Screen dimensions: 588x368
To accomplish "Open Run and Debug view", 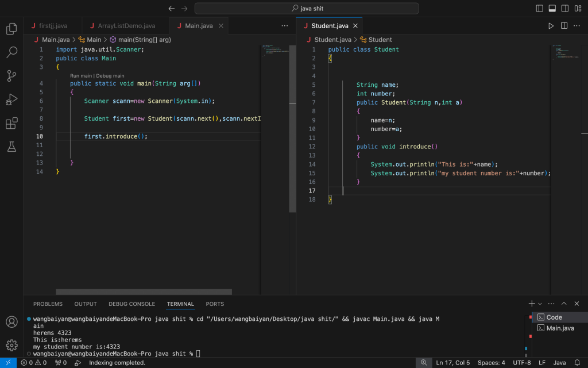I will coord(11,99).
